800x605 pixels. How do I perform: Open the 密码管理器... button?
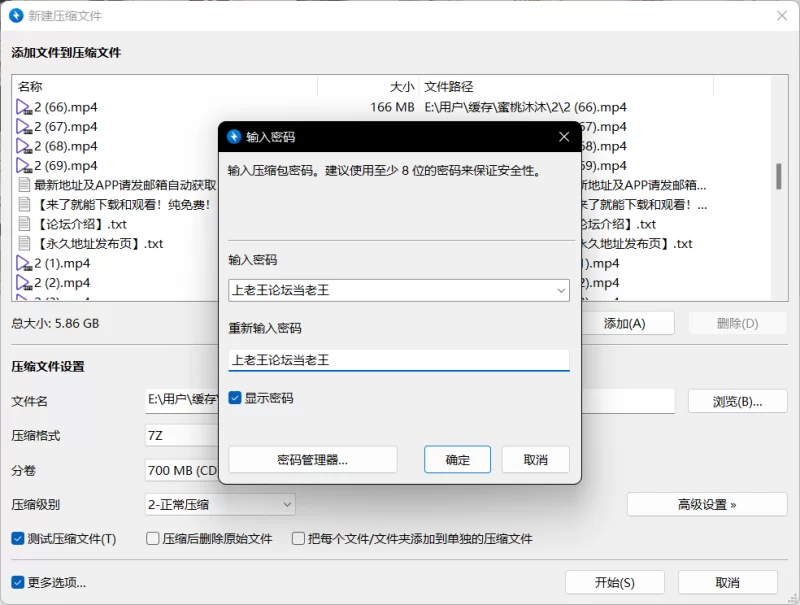click(312, 460)
